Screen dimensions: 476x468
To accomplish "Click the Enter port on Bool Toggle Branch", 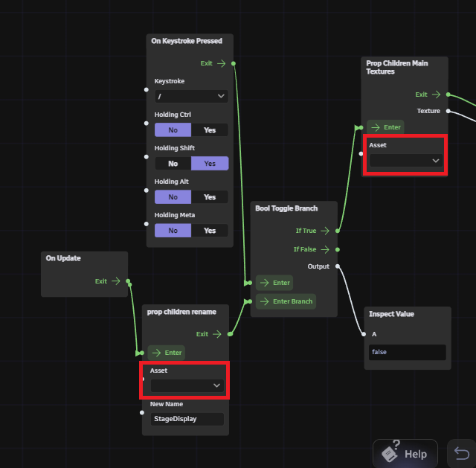I will pyautogui.click(x=274, y=283).
